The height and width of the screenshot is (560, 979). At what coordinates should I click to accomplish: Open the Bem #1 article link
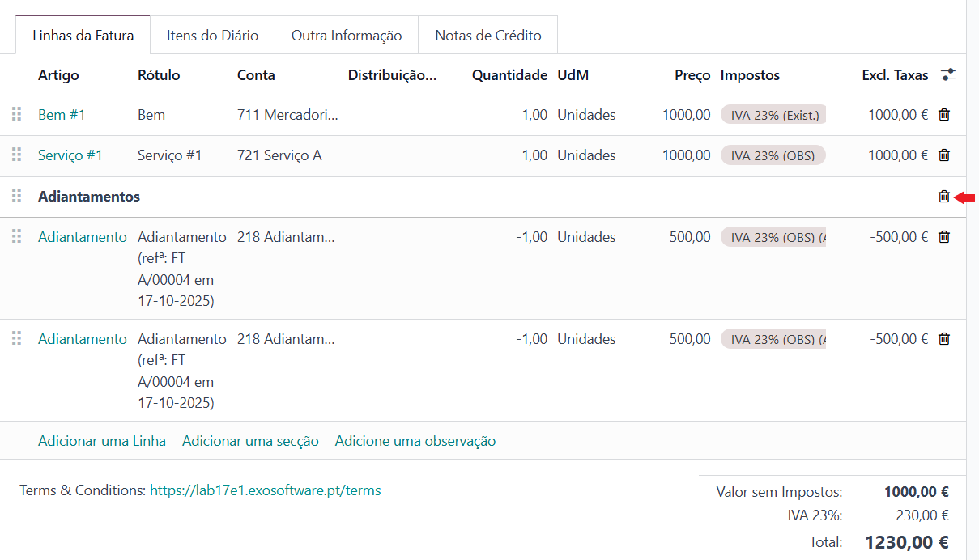62,115
